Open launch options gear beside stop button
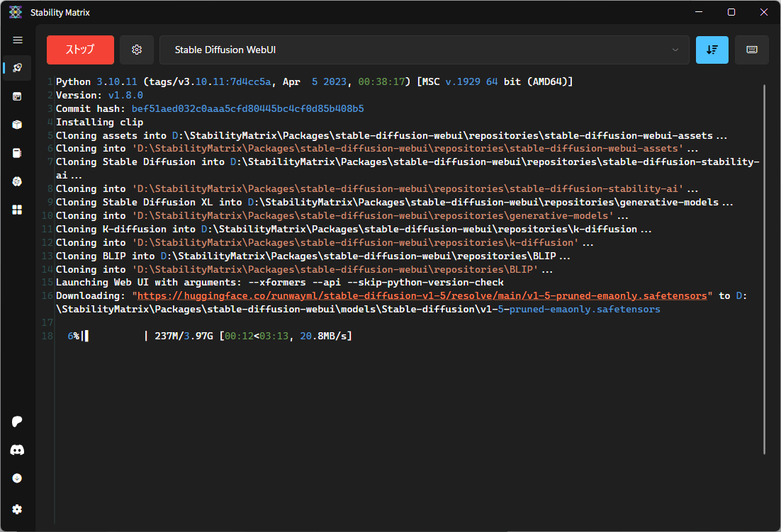The width and height of the screenshot is (781, 532). point(137,50)
